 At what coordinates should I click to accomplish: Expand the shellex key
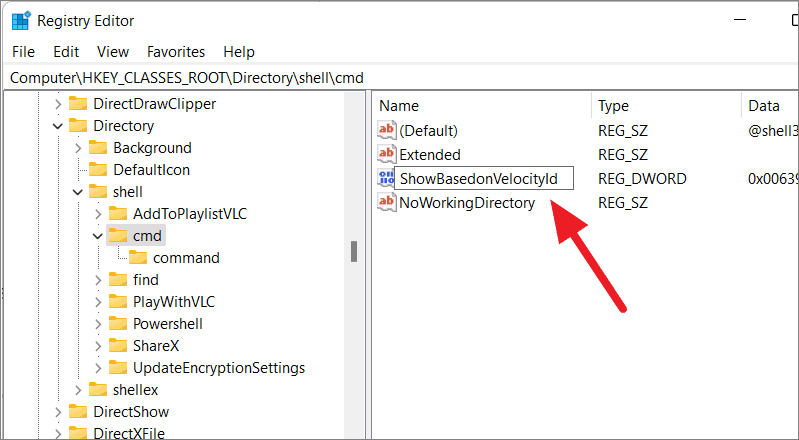point(78,390)
